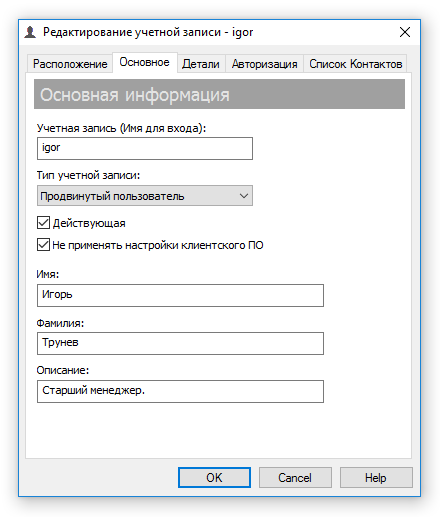Click the login name field containing igor

click(x=145, y=148)
